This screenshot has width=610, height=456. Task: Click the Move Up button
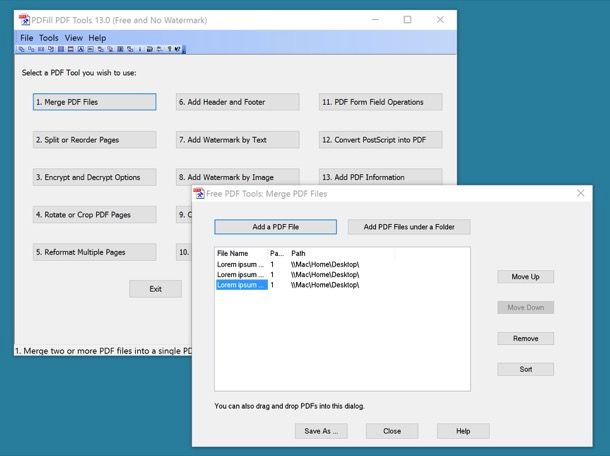526,277
